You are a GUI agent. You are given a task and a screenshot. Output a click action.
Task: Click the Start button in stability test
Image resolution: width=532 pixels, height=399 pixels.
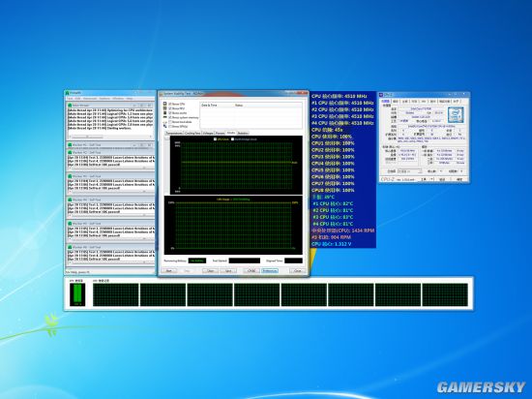click(x=169, y=270)
